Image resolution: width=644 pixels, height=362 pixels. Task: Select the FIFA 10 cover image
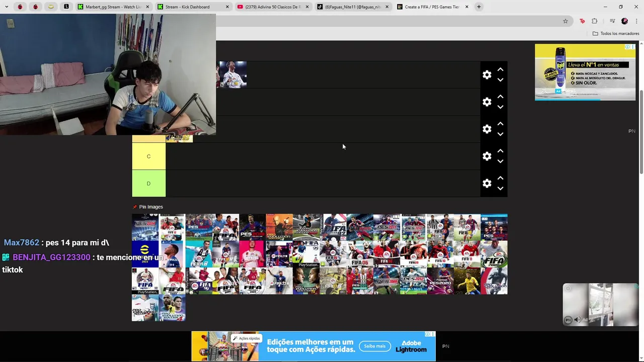point(440,254)
